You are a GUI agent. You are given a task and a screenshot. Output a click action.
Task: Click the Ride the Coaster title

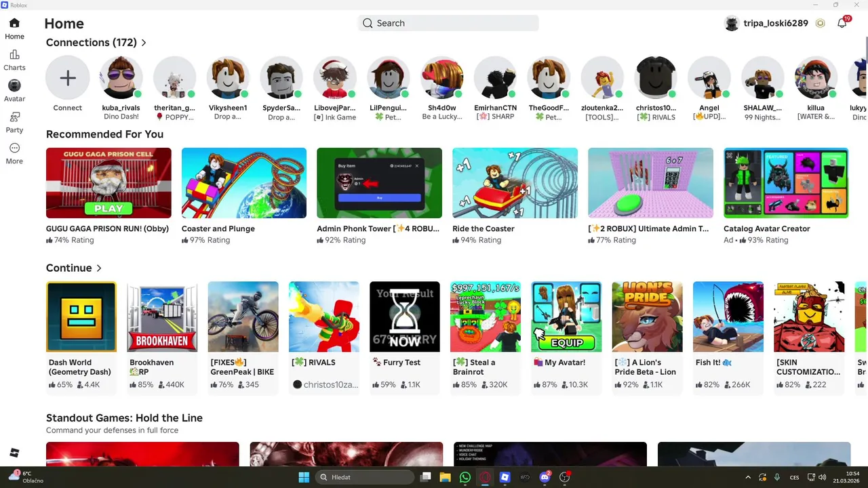click(484, 228)
